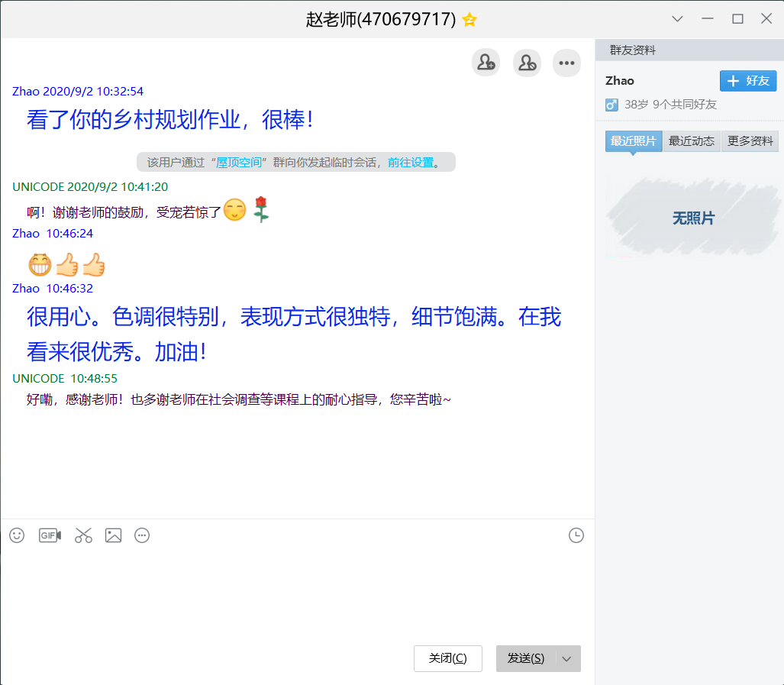Select the 最近照片 tab
Image resolution: width=784 pixels, height=685 pixels.
tap(634, 141)
